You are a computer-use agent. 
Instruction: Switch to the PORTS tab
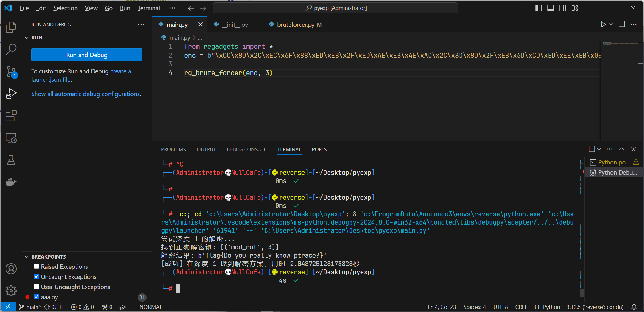pyautogui.click(x=319, y=149)
